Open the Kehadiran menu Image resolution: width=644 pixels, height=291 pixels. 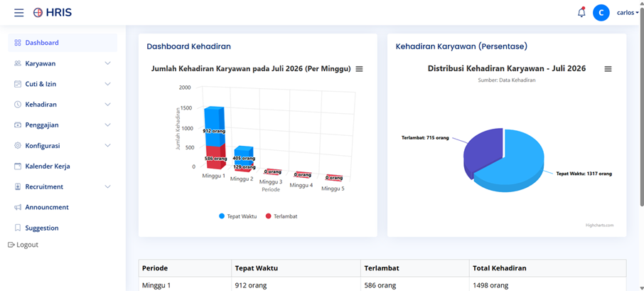(63, 105)
